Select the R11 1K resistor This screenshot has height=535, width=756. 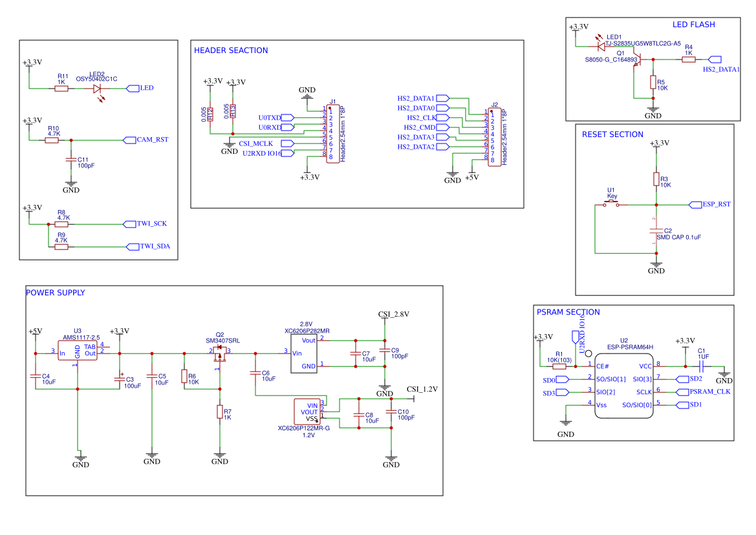coord(61,89)
